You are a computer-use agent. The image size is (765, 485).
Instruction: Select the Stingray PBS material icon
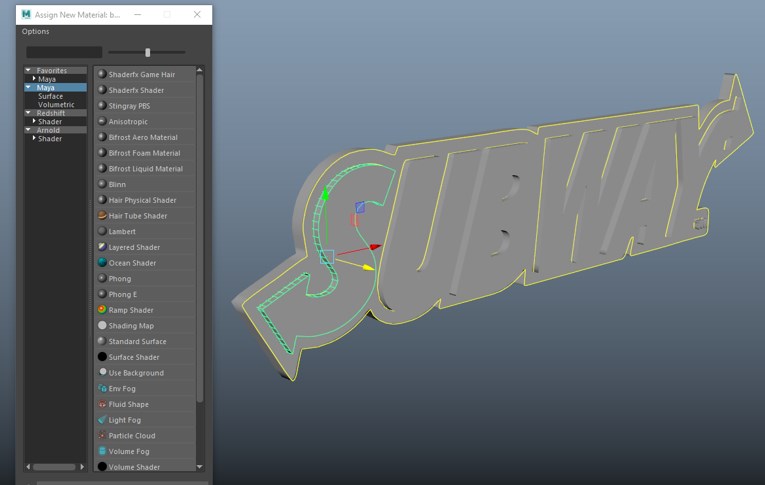pyautogui.click(x=102, y=105)
